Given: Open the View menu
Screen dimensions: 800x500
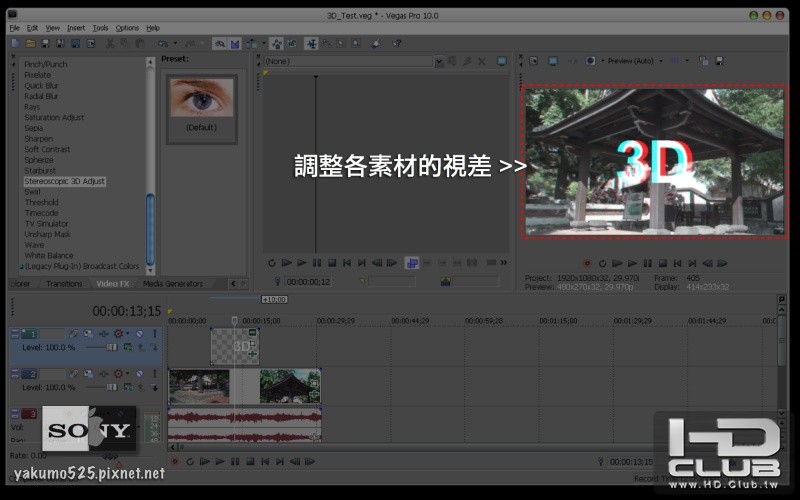Looking at the screenshot, I should point(53,28).
